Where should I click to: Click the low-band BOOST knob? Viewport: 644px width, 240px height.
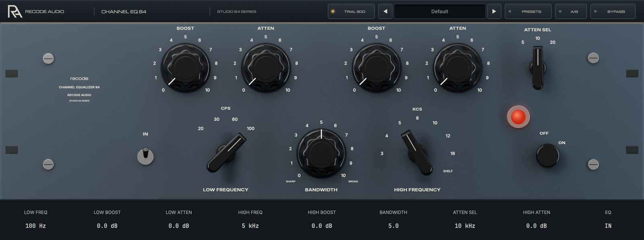185,68
